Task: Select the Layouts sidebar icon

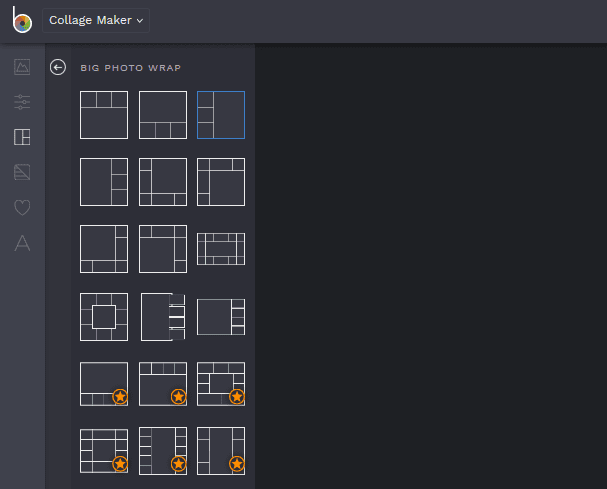Action: 22,137
